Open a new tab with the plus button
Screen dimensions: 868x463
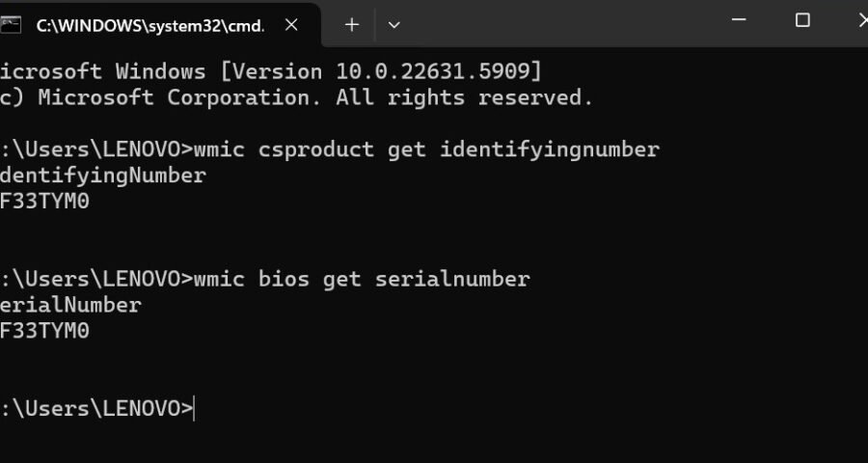pyautogui.click(x=351, y=25)
